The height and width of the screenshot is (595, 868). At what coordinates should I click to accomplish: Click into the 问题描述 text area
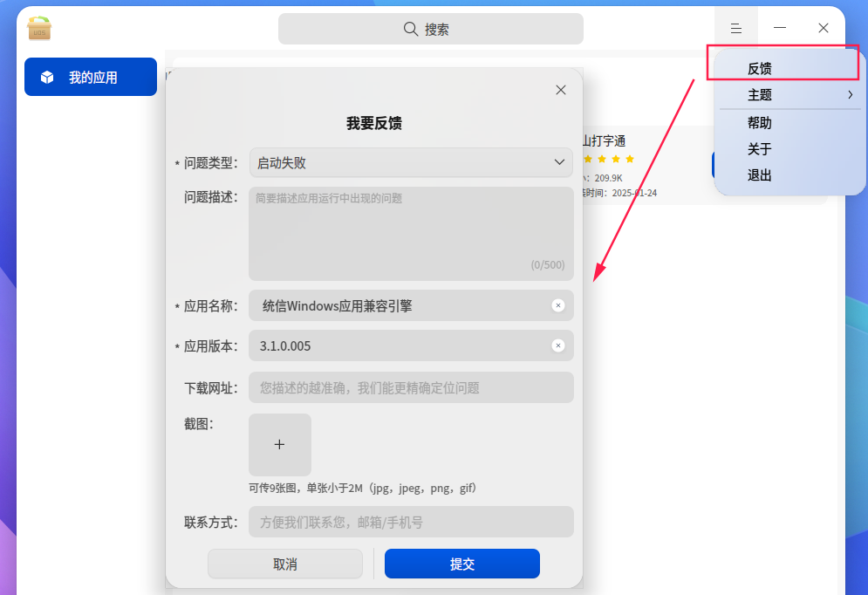(x=411, y=234)
